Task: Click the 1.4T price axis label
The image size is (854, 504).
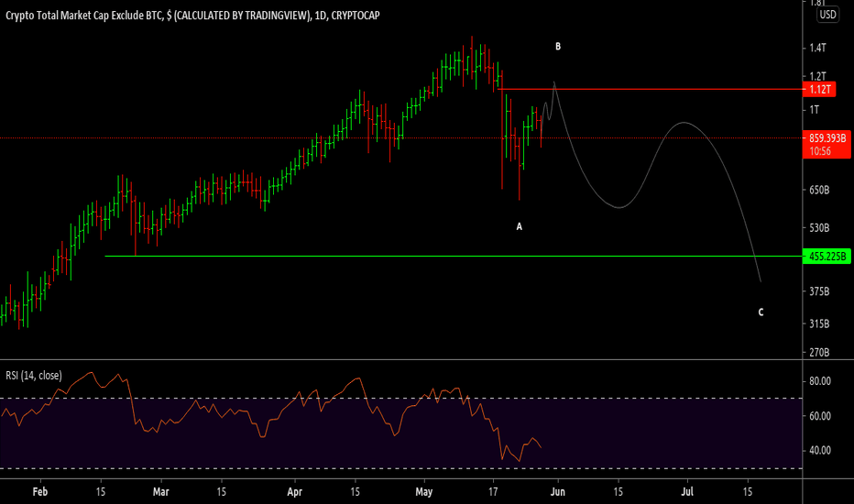Action: pyautogui.click(x=817, y=48)
